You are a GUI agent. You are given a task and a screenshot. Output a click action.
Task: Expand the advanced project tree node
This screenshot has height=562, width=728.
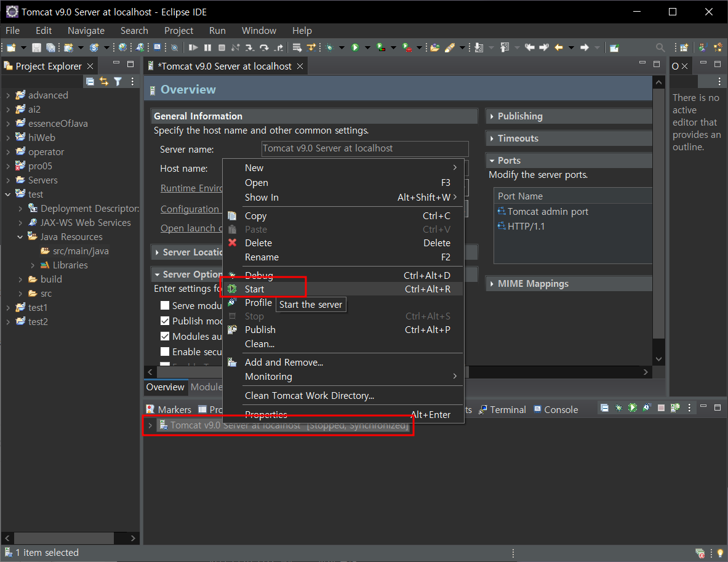[x=8, y=95]
